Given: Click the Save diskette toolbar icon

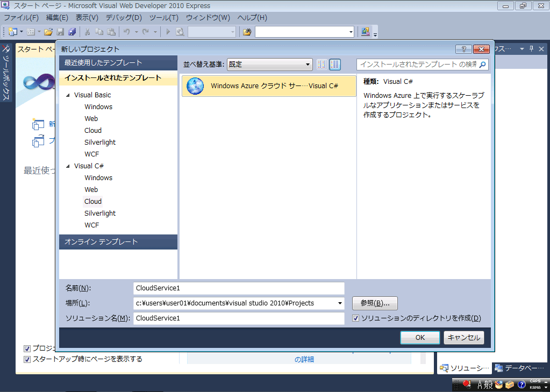Looking at the screenshot, I should (x=60, y=32).
